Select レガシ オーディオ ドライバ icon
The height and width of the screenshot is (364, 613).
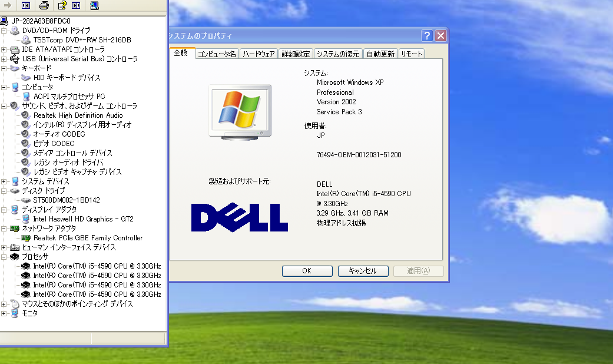pos(26,162)
